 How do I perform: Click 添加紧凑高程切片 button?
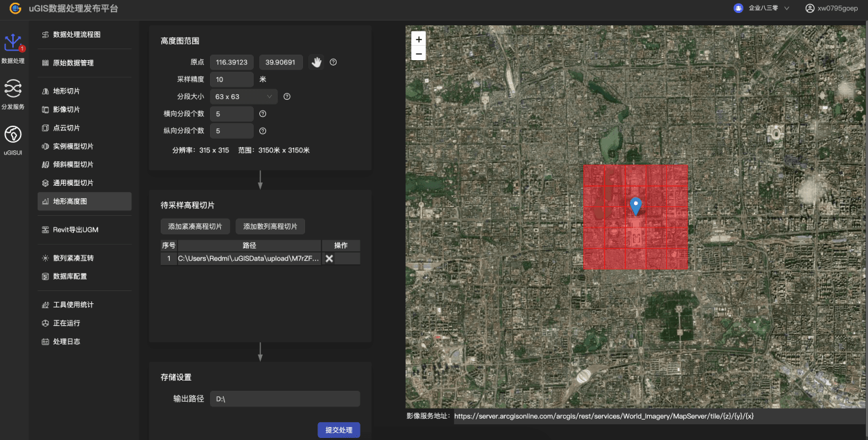tap(195, 226)
